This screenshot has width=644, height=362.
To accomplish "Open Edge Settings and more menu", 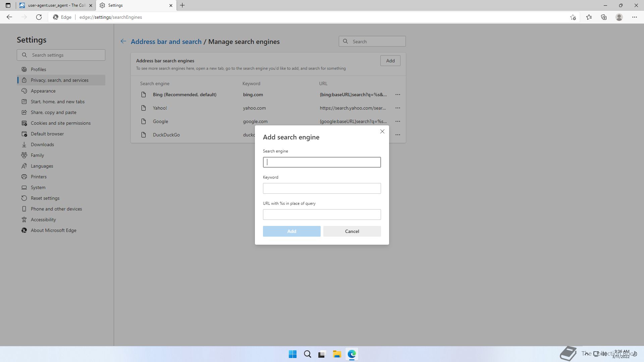I will point(634,17).
